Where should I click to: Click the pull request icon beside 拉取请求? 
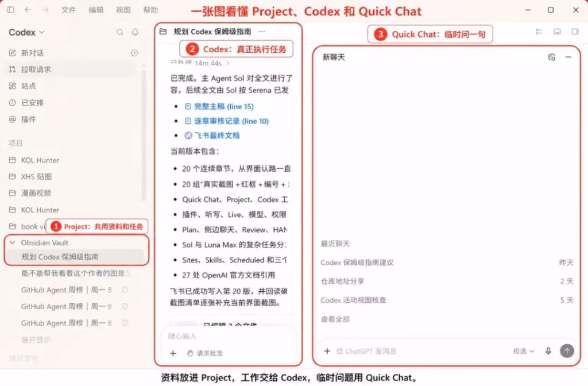pos(13,70)
